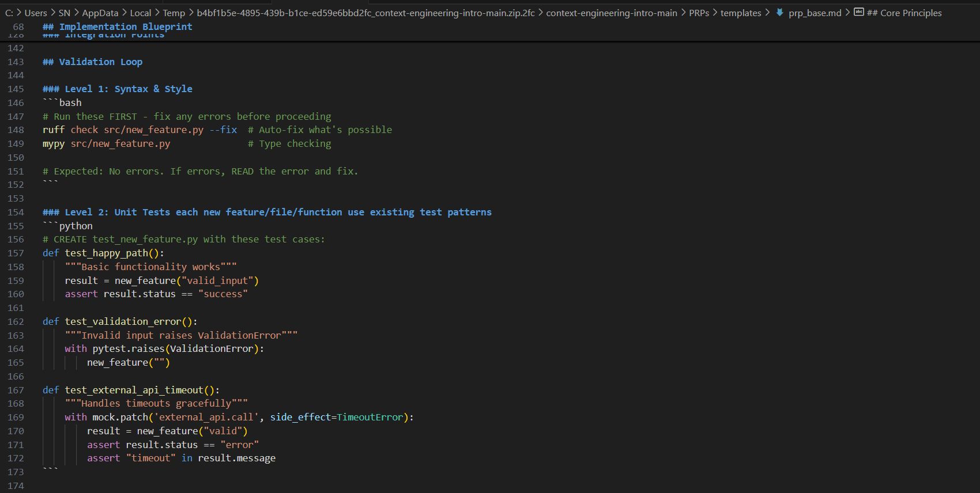Open the context-engineering-intro-main folder breadcrumb

click(612, 13)
